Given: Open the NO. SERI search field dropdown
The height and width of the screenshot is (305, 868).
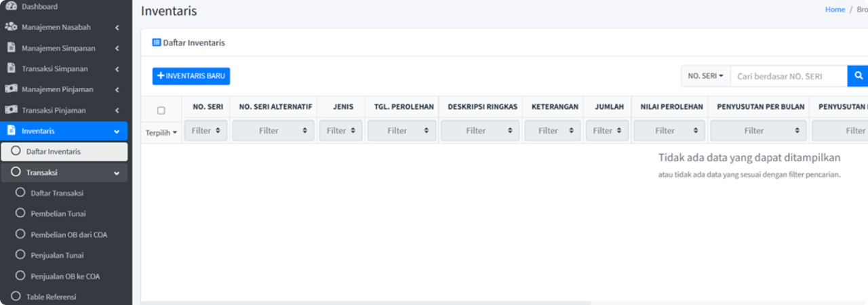Looking at the screenshot, I should coord(705,77).
